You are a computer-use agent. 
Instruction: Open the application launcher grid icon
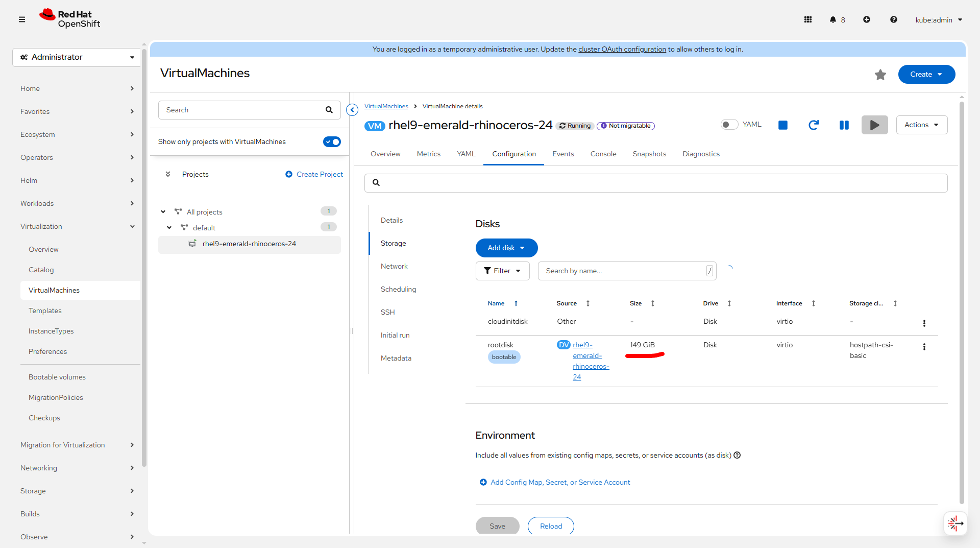[807, 20]
